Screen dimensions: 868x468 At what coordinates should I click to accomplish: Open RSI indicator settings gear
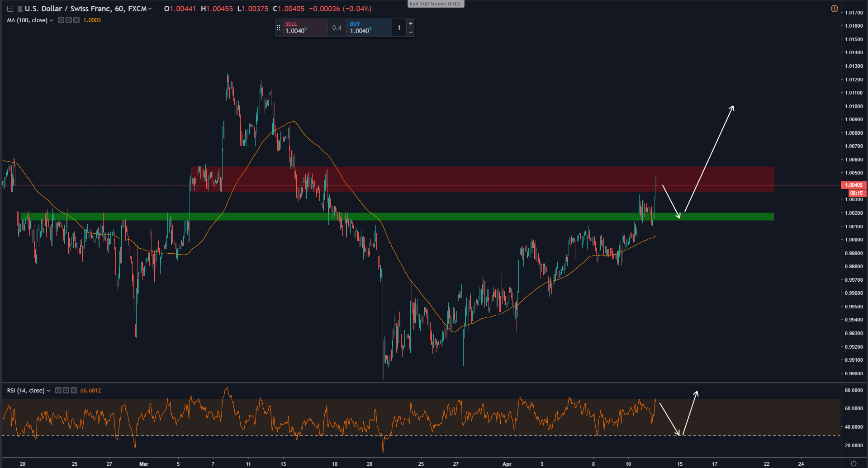point(66,390)
